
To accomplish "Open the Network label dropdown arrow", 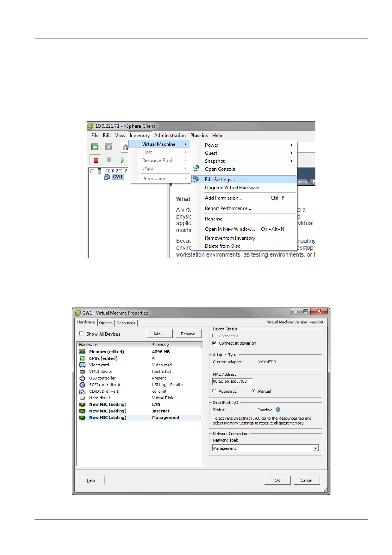I will [x=315, y=448].
